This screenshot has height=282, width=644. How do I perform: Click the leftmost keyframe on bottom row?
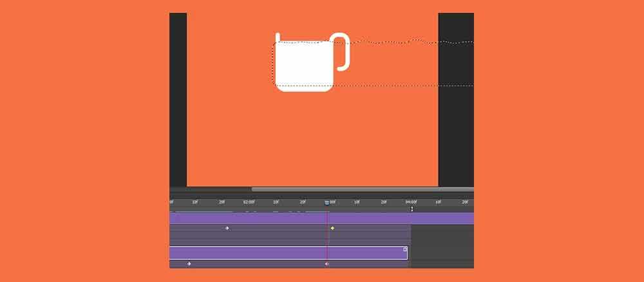click(x=189, y=263)
